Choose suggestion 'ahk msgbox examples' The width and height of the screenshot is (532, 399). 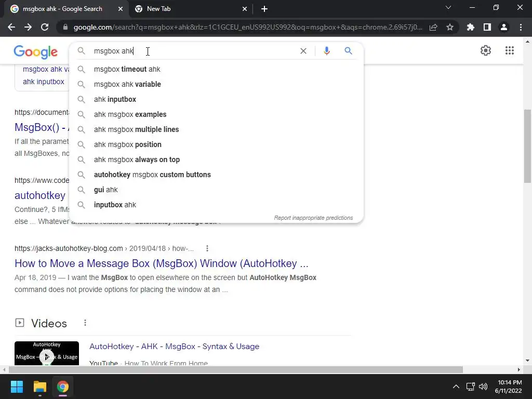(216, 114)
